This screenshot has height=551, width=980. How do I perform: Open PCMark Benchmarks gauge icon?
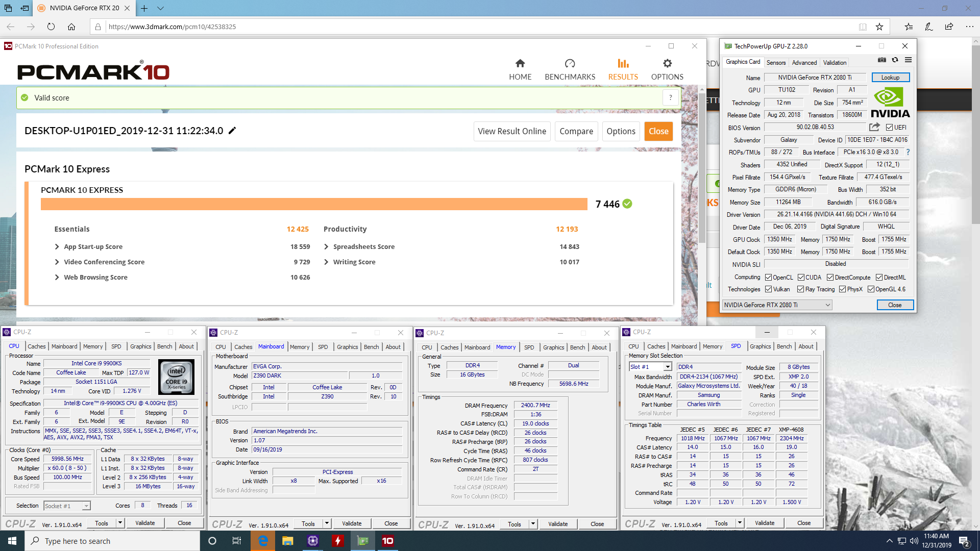coord(570,63)
